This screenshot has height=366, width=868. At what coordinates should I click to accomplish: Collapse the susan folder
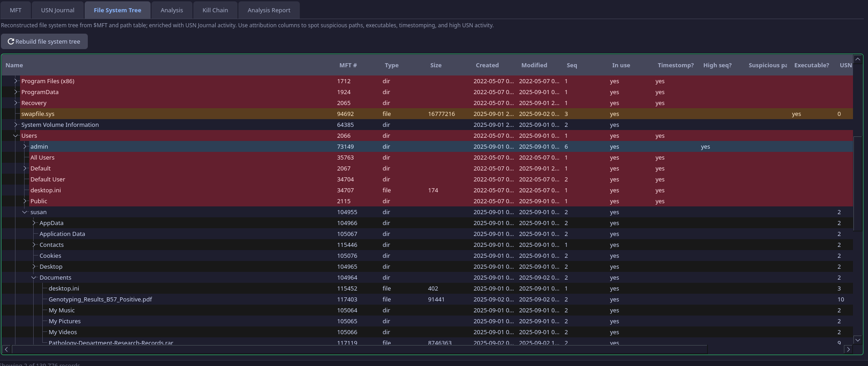tap(25, 212)
